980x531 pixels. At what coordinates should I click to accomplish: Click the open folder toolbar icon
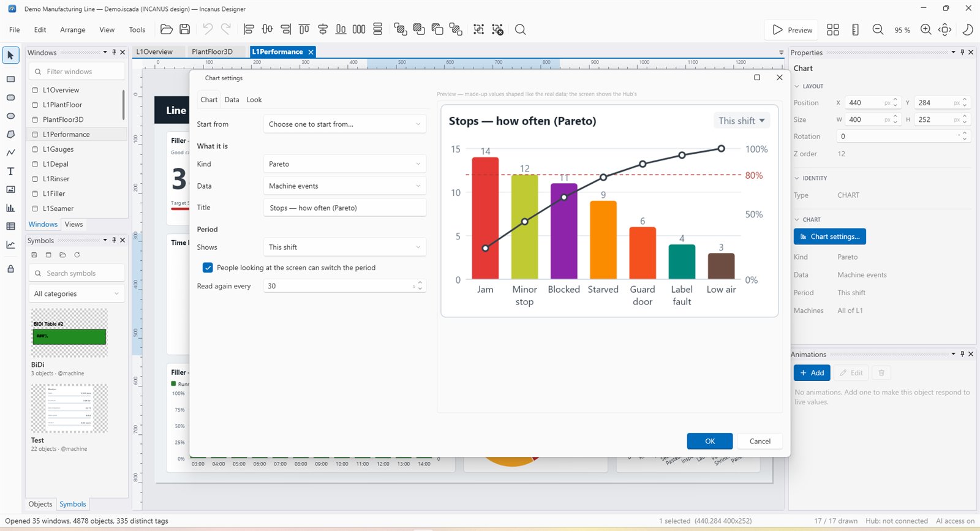point(166,29)
